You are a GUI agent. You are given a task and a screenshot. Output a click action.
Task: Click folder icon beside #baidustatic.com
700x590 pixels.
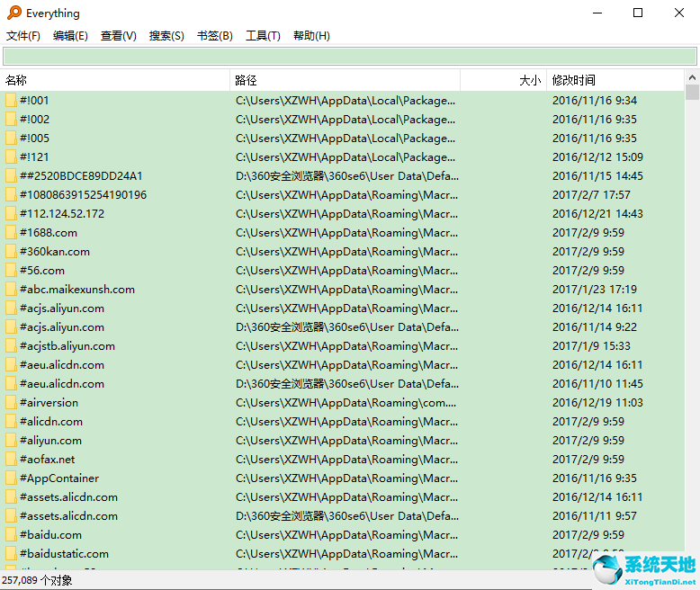coord(11,553)
